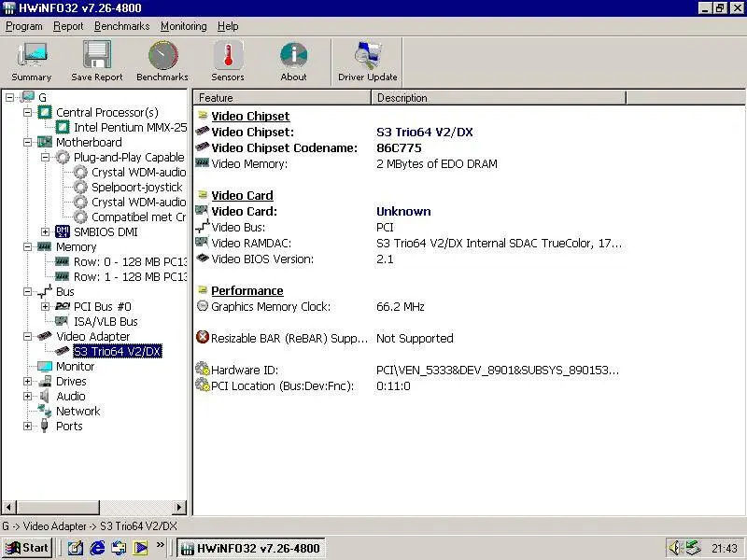747x560 pixels.
Task: Select Row: 1 - 128 MB memory entry
Action: pos(130,276)
